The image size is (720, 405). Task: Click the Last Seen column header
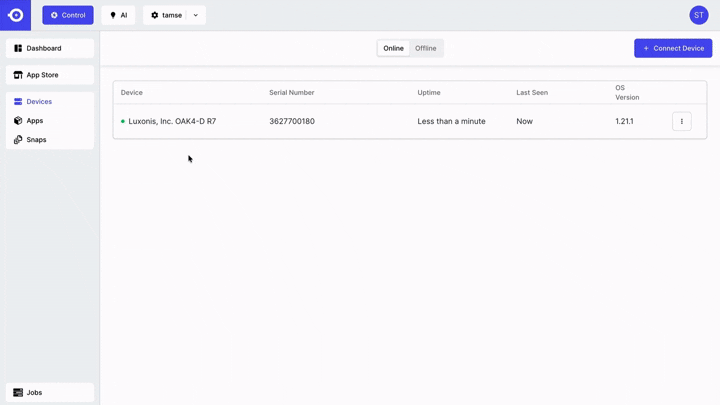532,92
